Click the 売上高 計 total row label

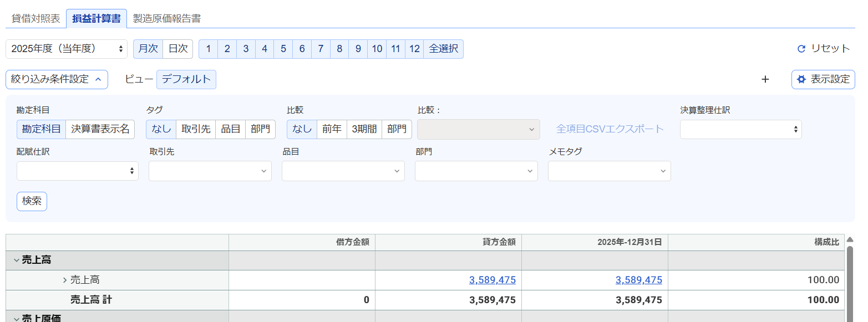point(91,300)
